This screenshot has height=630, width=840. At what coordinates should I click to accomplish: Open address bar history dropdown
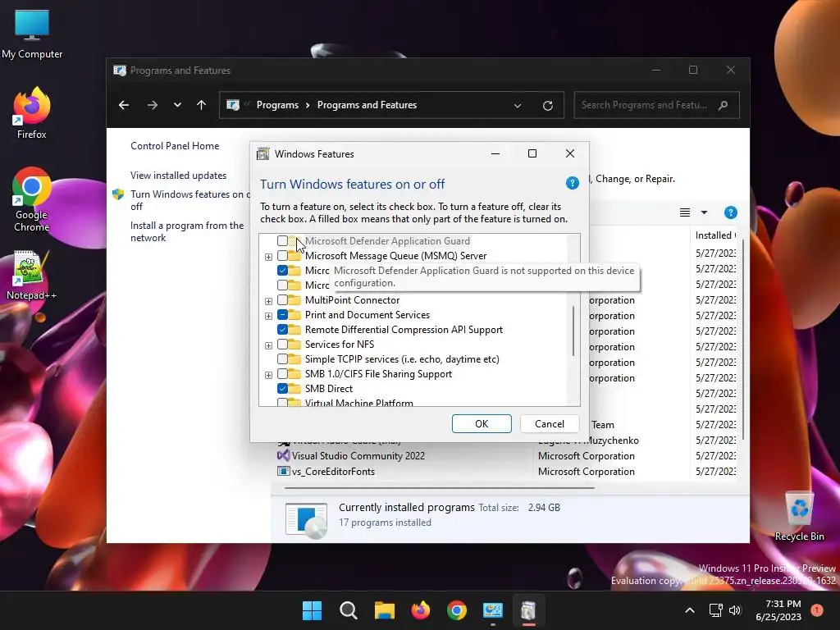pyautogui.click(x=518, y=106)
